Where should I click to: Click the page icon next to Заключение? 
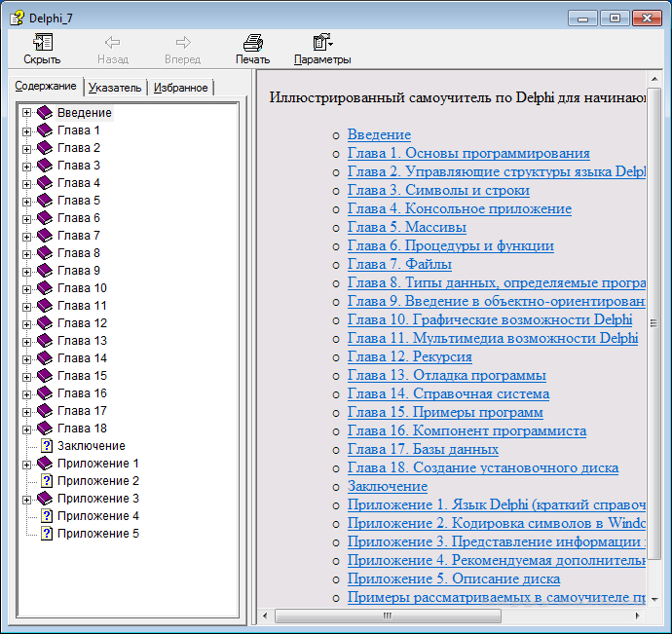coord(47,446)
